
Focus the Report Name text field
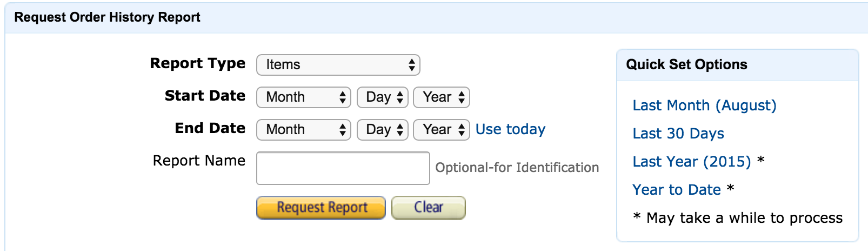point(343,168)
